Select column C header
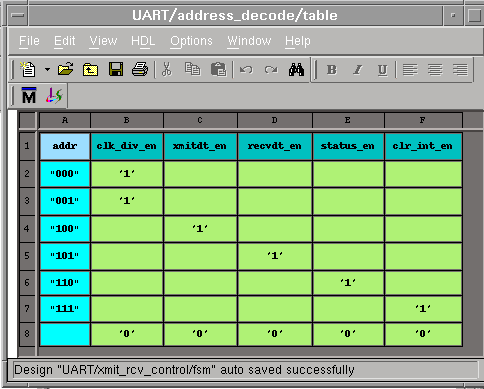The image size is (484, 389). [200, 120]
